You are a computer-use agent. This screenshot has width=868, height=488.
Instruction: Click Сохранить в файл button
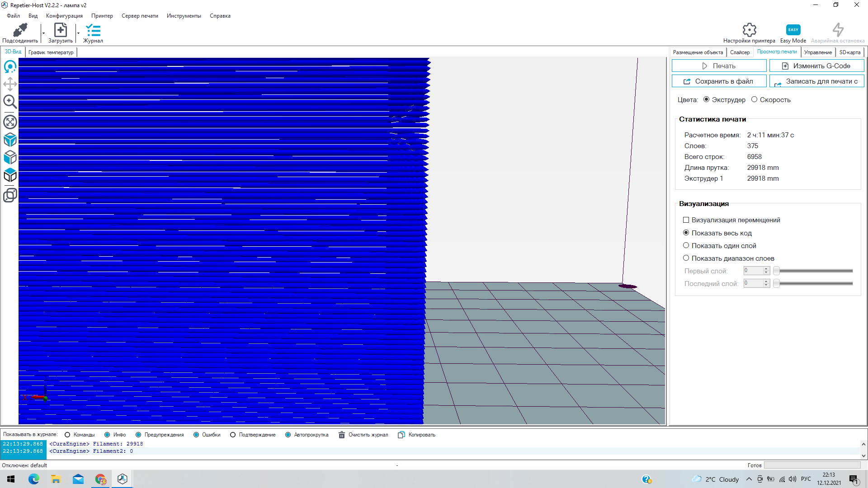[719, 81]
